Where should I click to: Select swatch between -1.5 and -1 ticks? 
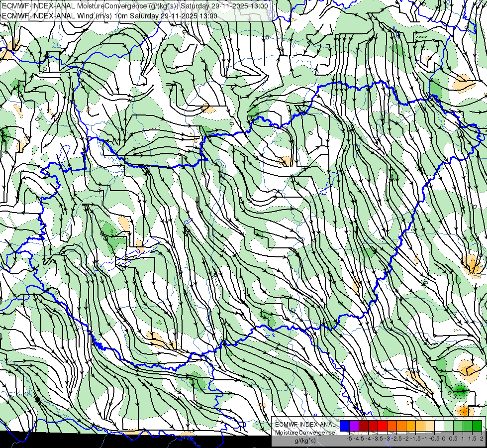pos(420,426)
